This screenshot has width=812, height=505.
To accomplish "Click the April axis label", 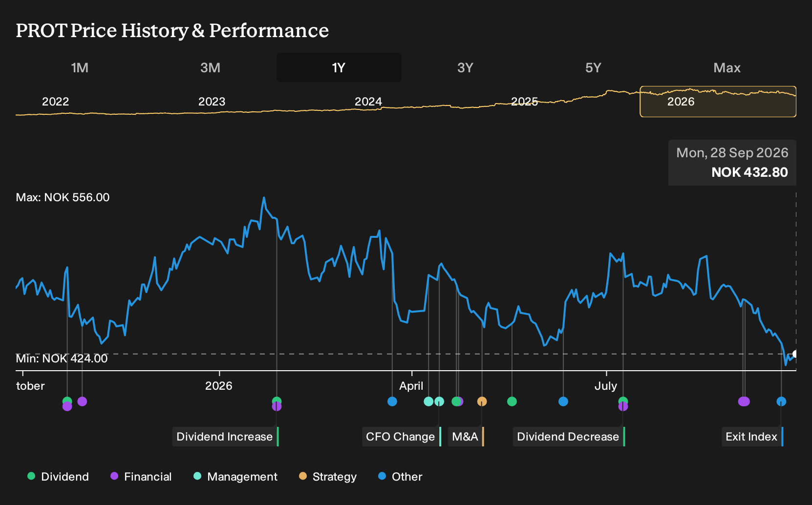I will 411,386.
